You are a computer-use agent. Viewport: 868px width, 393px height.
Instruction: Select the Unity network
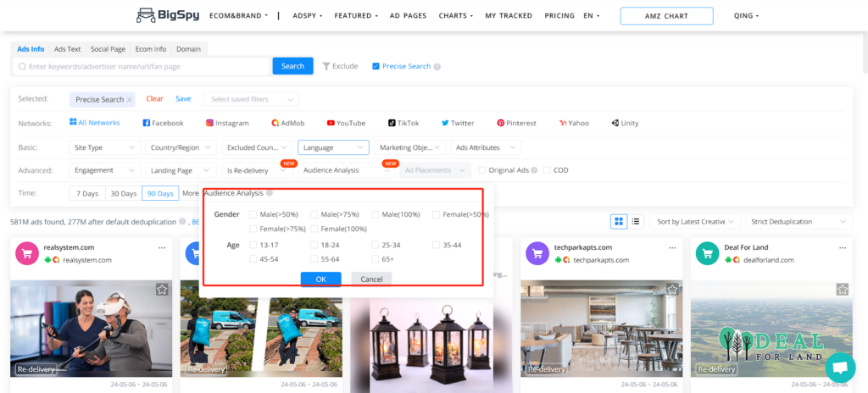click(x=625, y=123)
